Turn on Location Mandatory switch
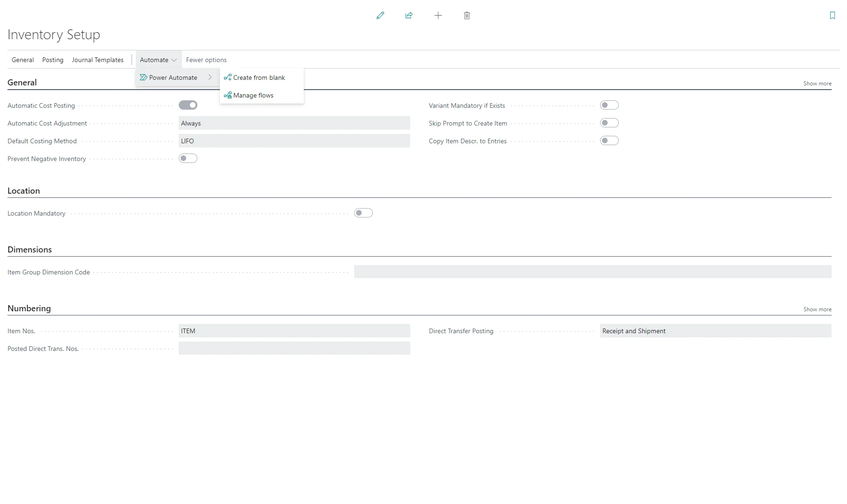847x504 pixels. pos(364,213)
